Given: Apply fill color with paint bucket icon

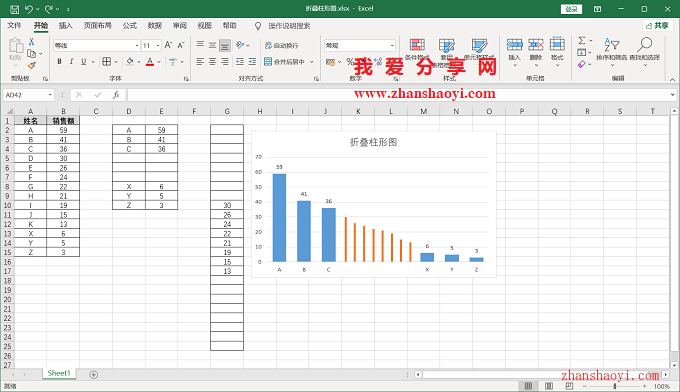Looking at the screenshot, I should tap(130, 62).
